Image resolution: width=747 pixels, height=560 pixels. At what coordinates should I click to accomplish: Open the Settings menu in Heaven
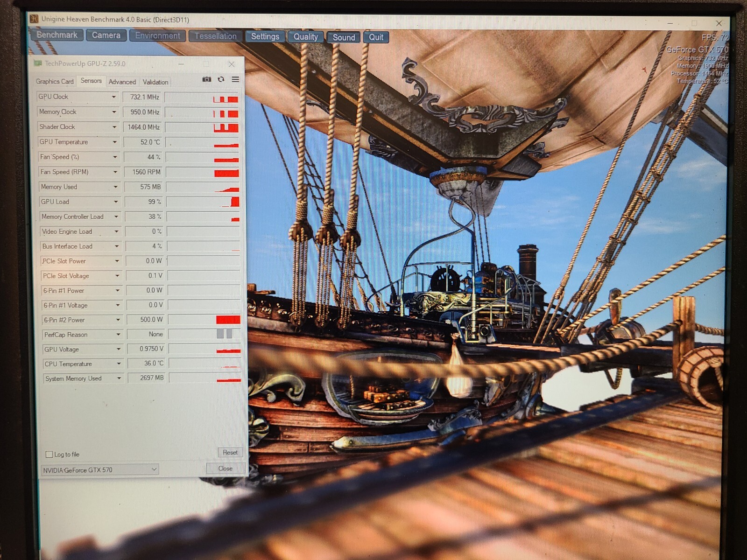click(265, 37)
